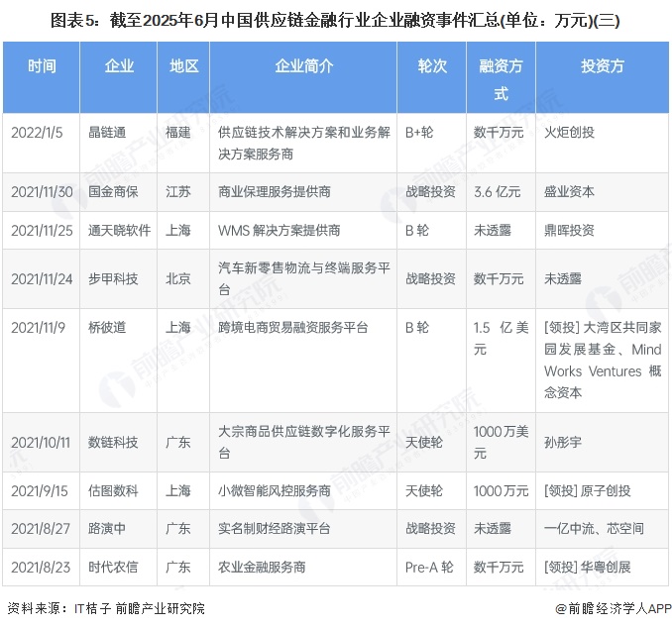Image resolution: width=672 pixels, height=629 pixels.
Task: Select funding amount 3.6 亿元
Action: click(x=498, y=192)
